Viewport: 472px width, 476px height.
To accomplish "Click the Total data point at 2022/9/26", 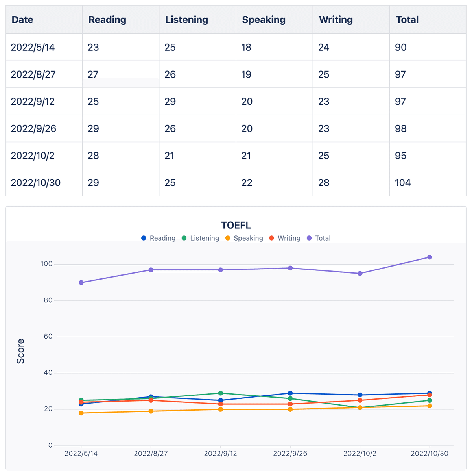I will point(290,268).
